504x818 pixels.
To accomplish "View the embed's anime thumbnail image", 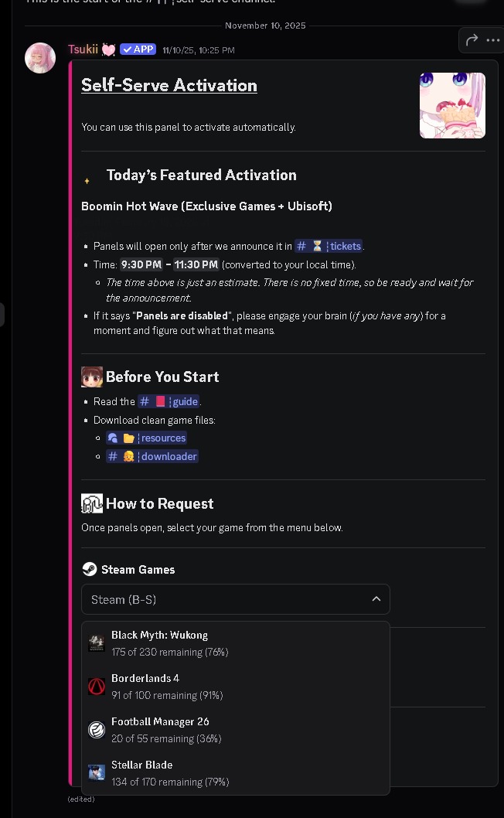I will click(x=452, y=105).
